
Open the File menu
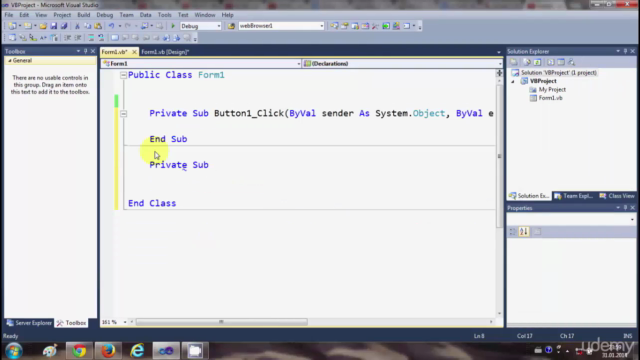[x=9, y=15]
